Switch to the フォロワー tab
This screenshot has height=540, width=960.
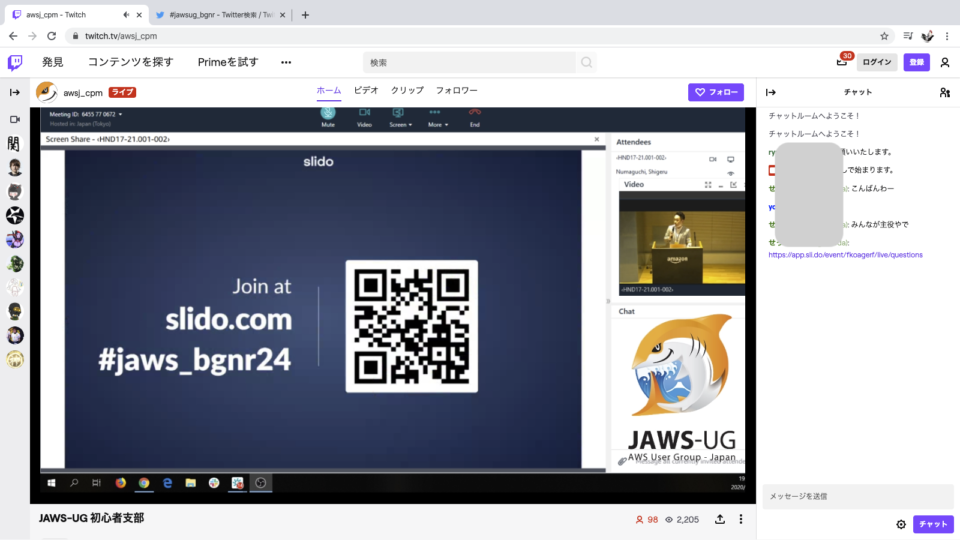(x=457, y=91)
